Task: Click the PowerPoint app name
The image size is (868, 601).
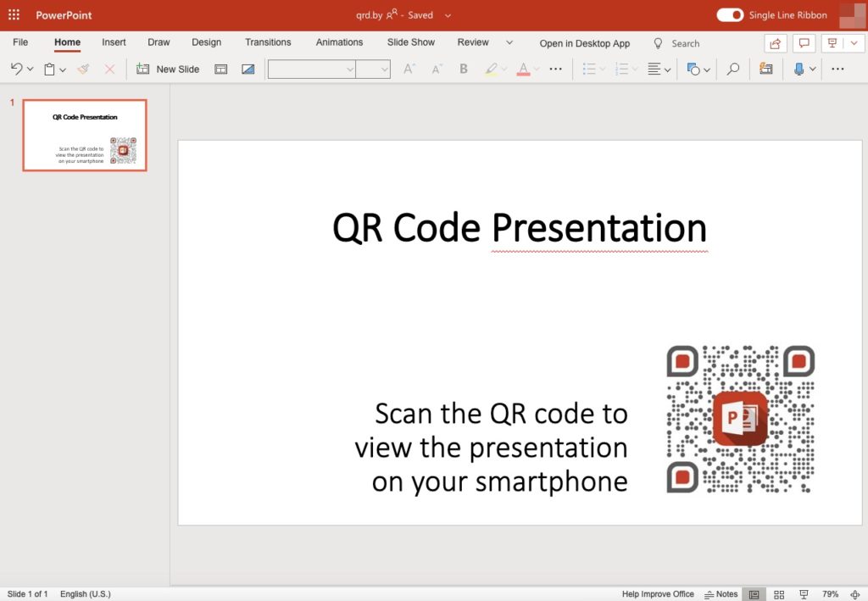Action: pyautogui.click(x=64, y=15)
